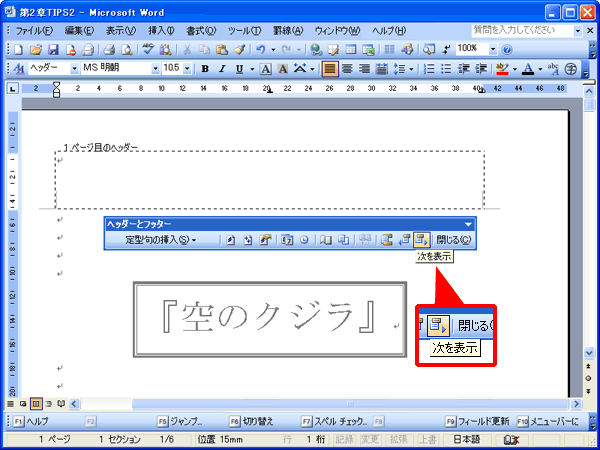Insert number of pages in header

pyautogui.click(x=248, y=240)
